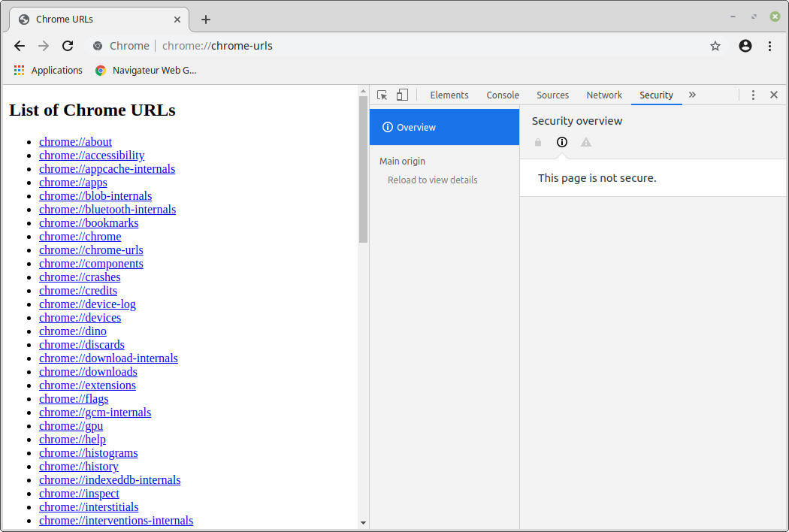
Task: Click the info circle security state icon
Action: pyautogui.click(x=562, y=142)
